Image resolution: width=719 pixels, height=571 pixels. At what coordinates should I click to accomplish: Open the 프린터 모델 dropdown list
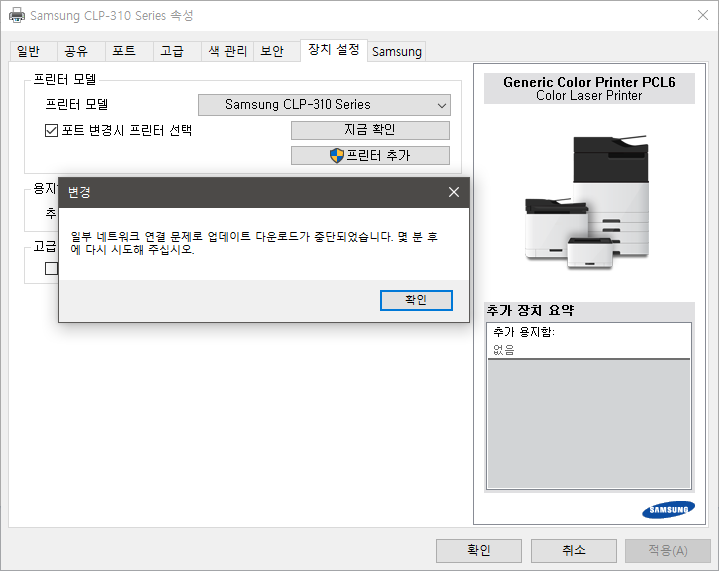tap(324, 105)
